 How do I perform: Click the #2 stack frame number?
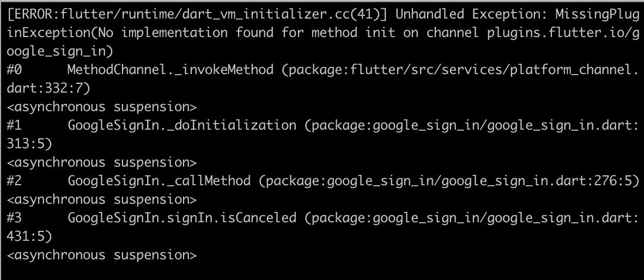coord(14,181)
